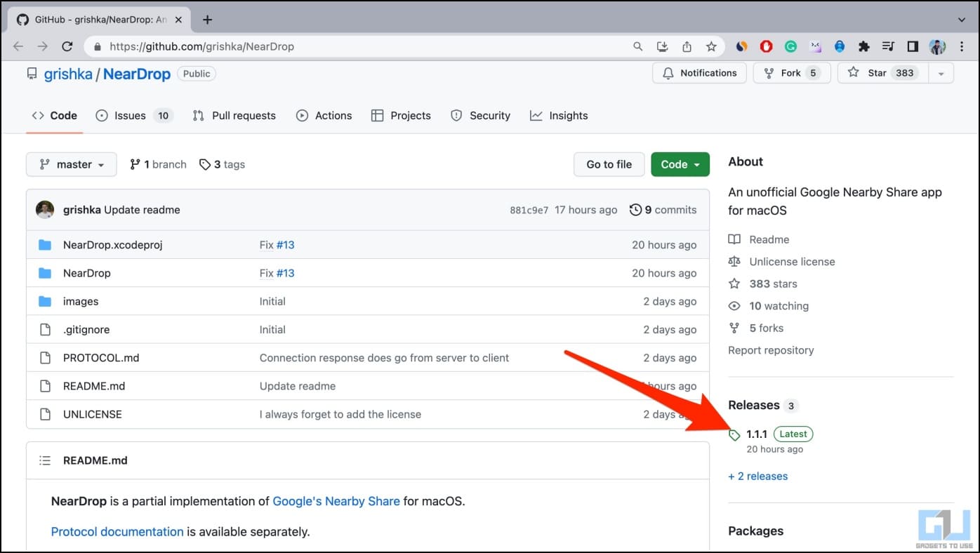Image resolution: width=980 pixels, height=553 pixels.
Task: Open the Opera-style red extension icon
Action: [766, 46]
